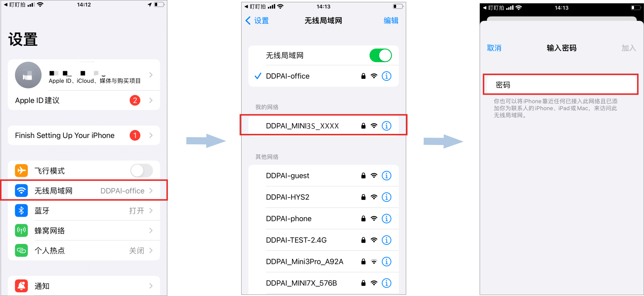
Task: Open info for DDPAI-HYS2 network
Action: point(386,197)
